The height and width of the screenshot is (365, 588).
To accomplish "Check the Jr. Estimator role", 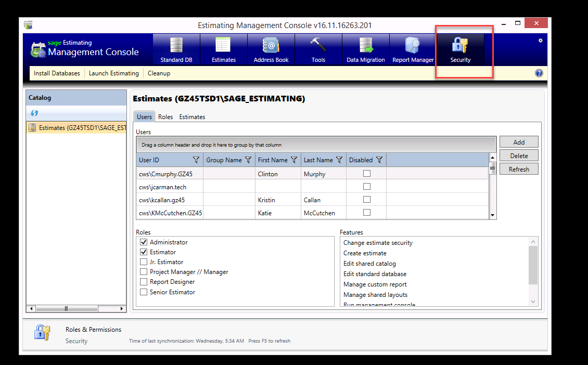I will tap(144, 262).
